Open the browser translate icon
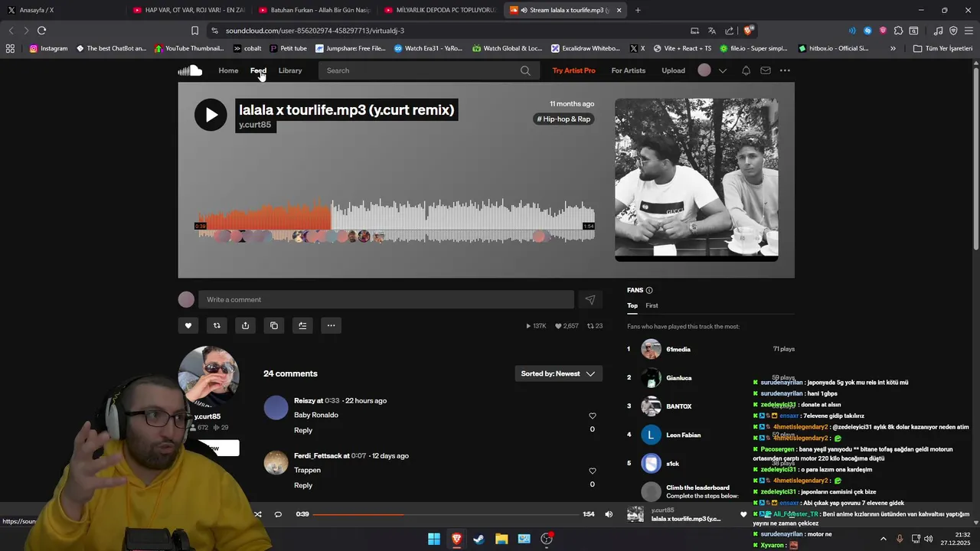The width and height of the screenshot is (980, 551). tap(712, 31)
